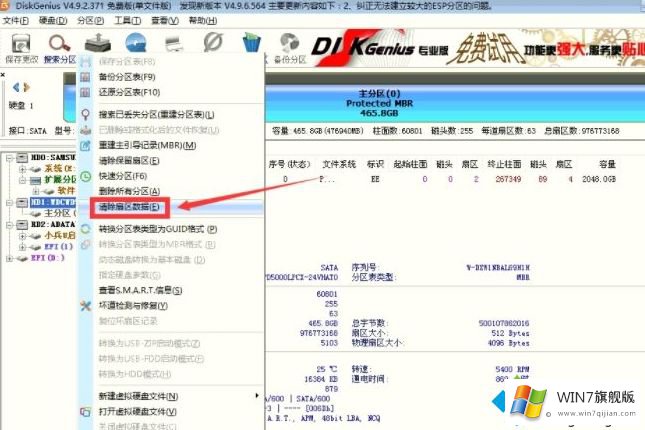Image resolution: width=645 pixels, height=430 pixels.
Task: Click the icon beside 重建主引导记录(MBR)
Action: point(85,145)
